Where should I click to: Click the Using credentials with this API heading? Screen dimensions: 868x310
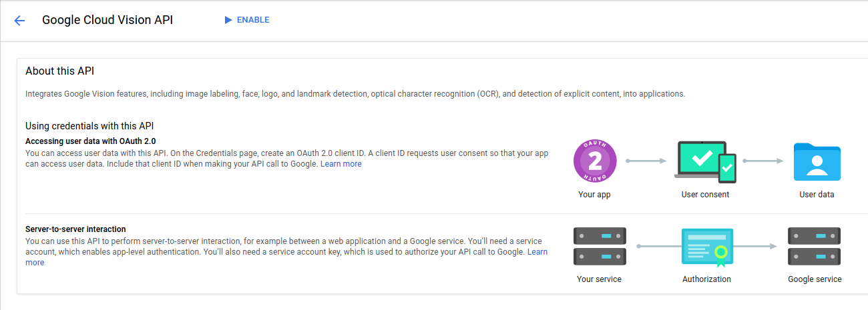click(x=90, y=126)
